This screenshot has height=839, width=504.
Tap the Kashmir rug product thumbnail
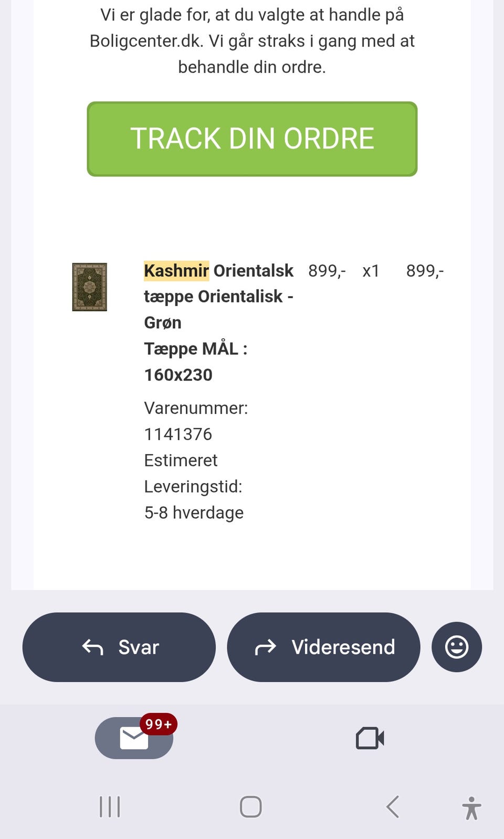coord(89,286)
